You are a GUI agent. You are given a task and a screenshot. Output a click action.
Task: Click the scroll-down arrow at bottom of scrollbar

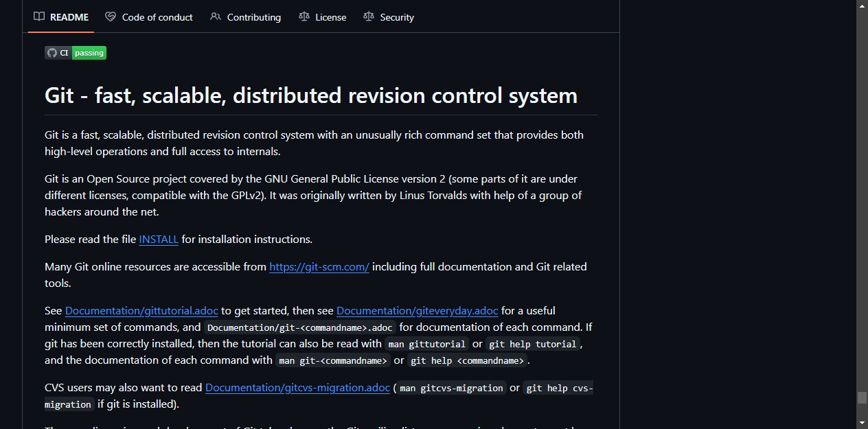862,423
